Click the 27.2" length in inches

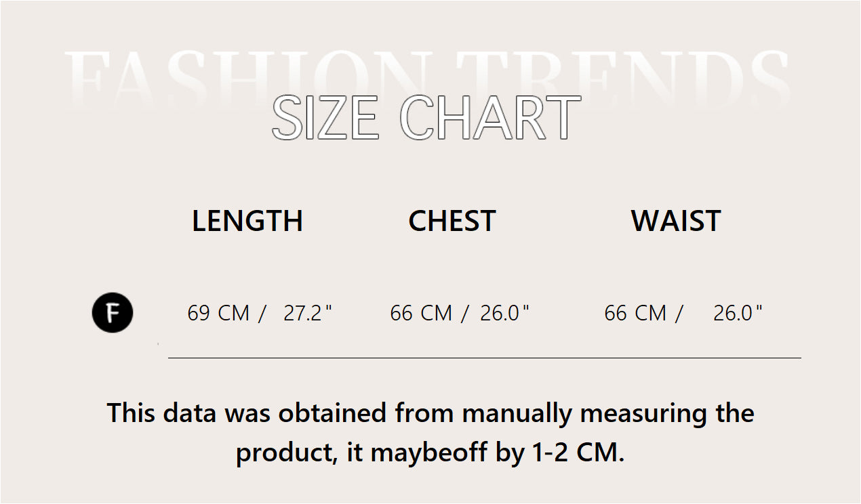[x=308, y=313]
